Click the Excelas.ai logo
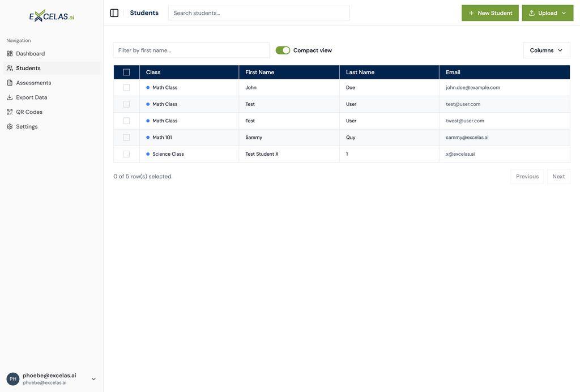 click(x=51, y=14)
